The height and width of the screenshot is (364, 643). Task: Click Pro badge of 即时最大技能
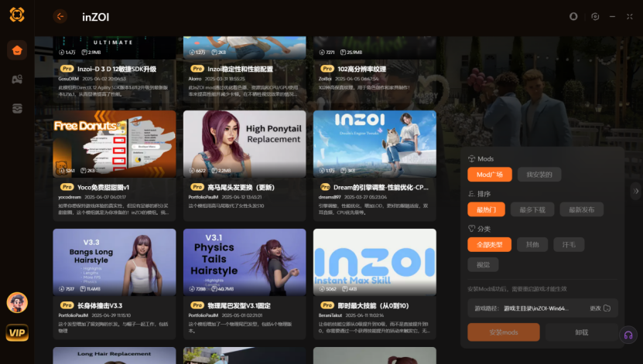[327, 305]
